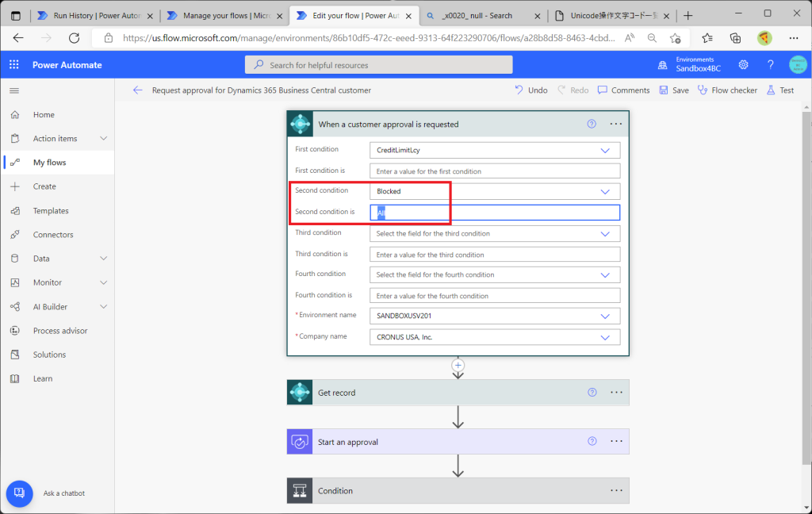
Task: Click the Home icon in sidebar
Action: click(x=15, y=114)
